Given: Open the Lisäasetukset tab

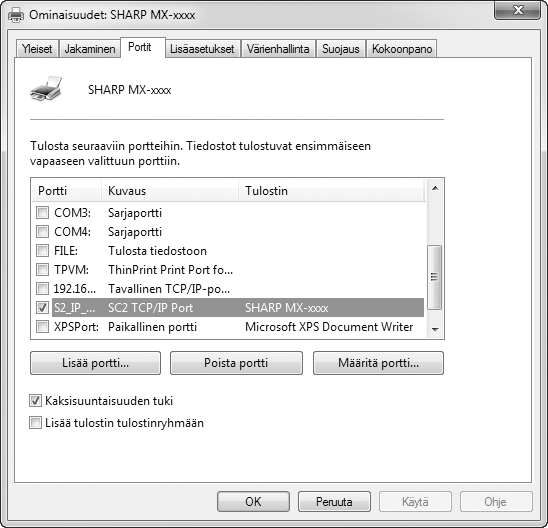Looking at the screenshot, I should 202,49.
